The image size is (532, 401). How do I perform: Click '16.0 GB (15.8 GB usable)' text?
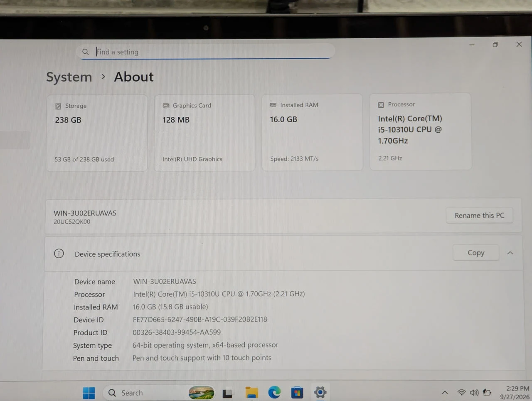coord(170,307)
